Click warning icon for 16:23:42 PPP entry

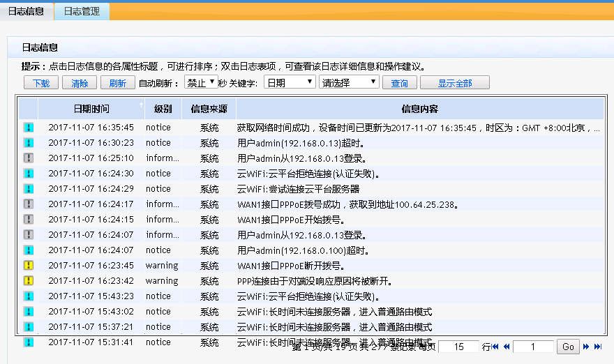(29, 281)
